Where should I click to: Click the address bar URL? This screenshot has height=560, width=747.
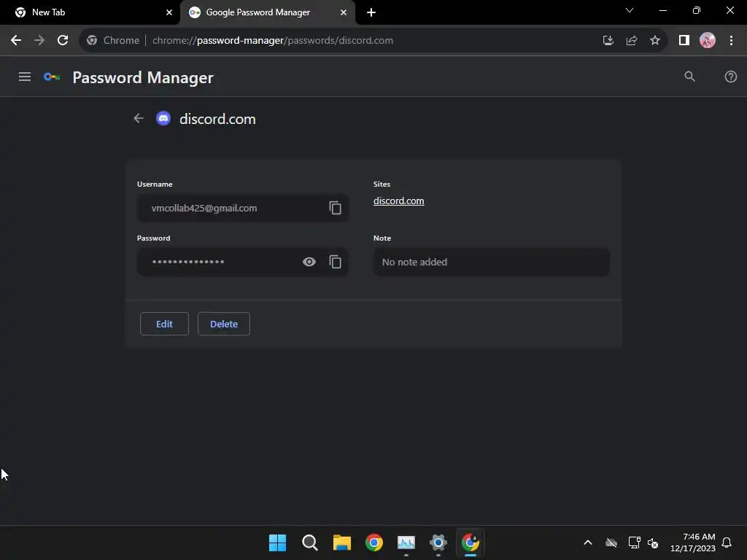point(273,41)
